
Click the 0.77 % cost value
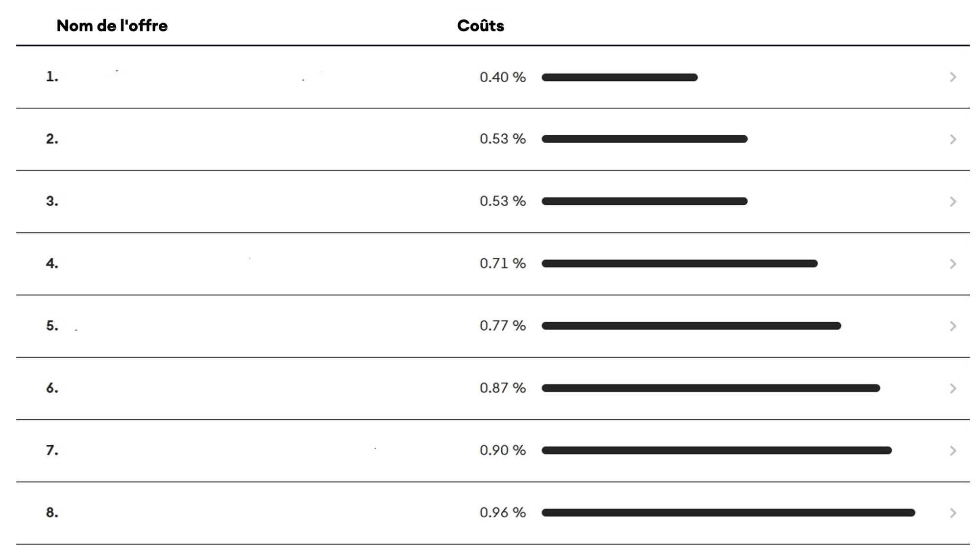coord(503,326)
